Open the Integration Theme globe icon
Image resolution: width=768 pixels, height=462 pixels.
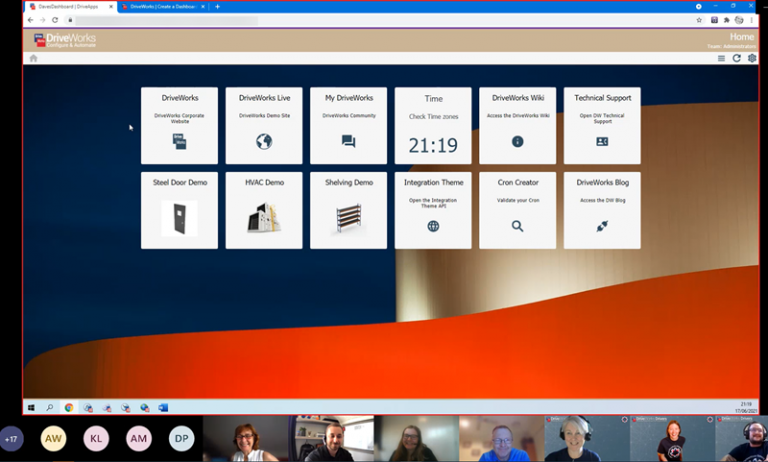[433, 226]
